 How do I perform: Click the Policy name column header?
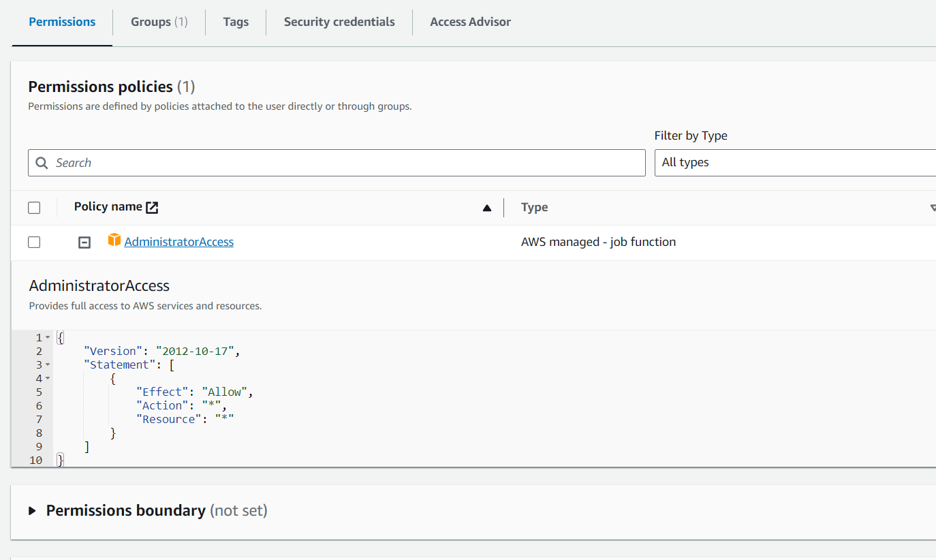point(108,207)
